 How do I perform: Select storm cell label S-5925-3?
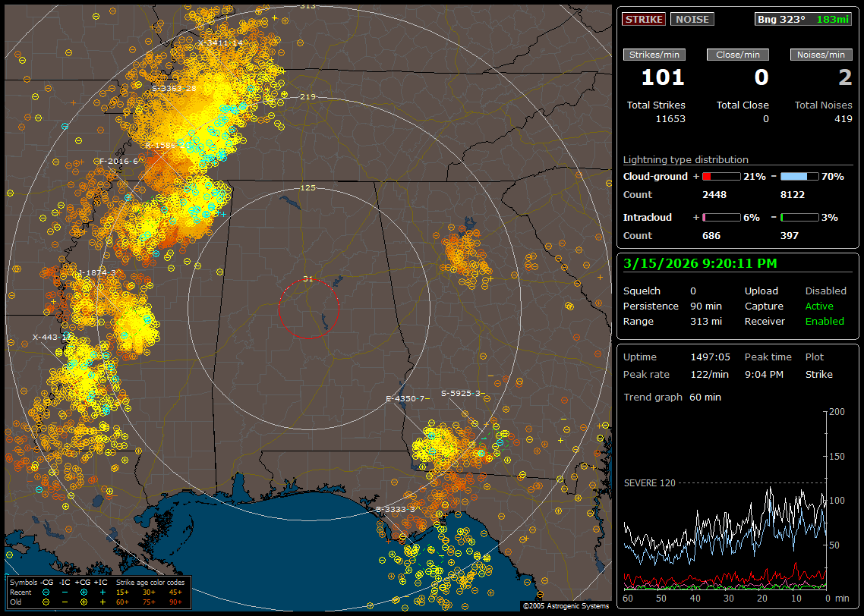pos(461,394)
